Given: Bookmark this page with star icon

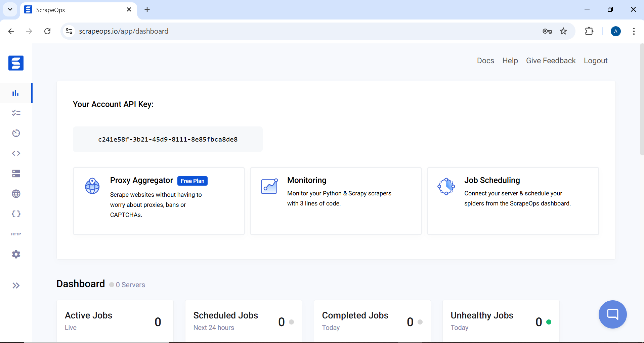Looking at the screenshot, I should (563, 31).
